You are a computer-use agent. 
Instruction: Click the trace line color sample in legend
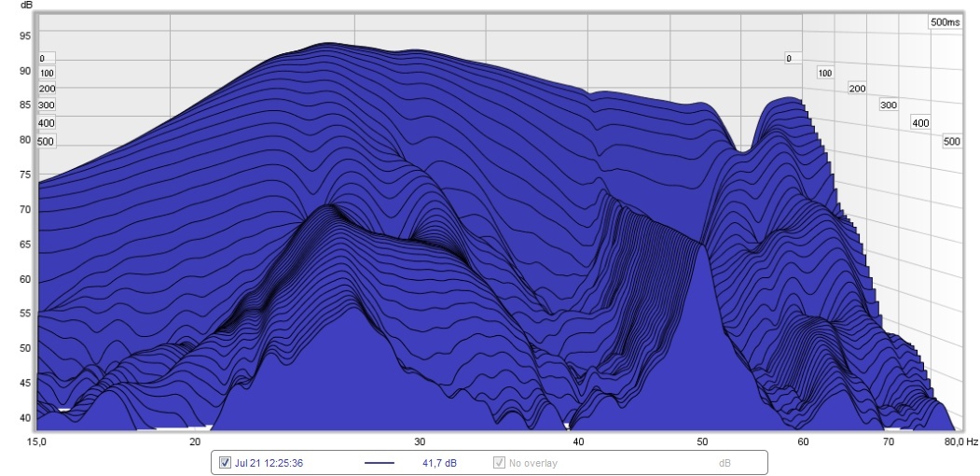pyautogui.click(x=380, y=464)
